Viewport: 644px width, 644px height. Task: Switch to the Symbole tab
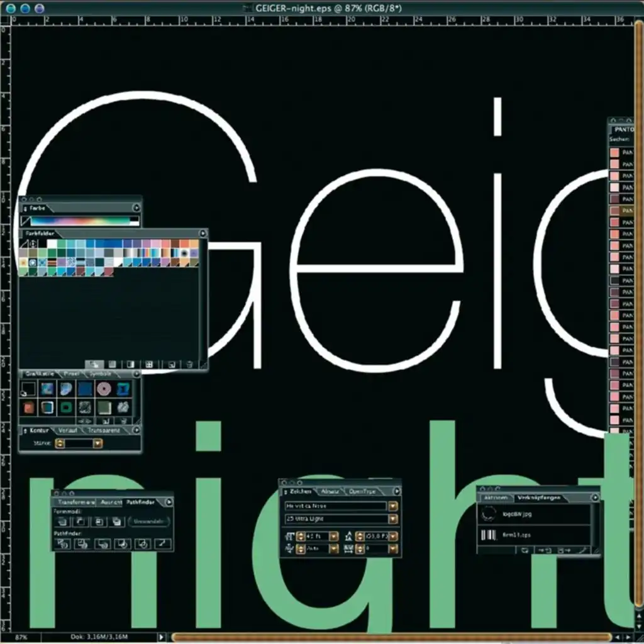[x=101, y=374]
